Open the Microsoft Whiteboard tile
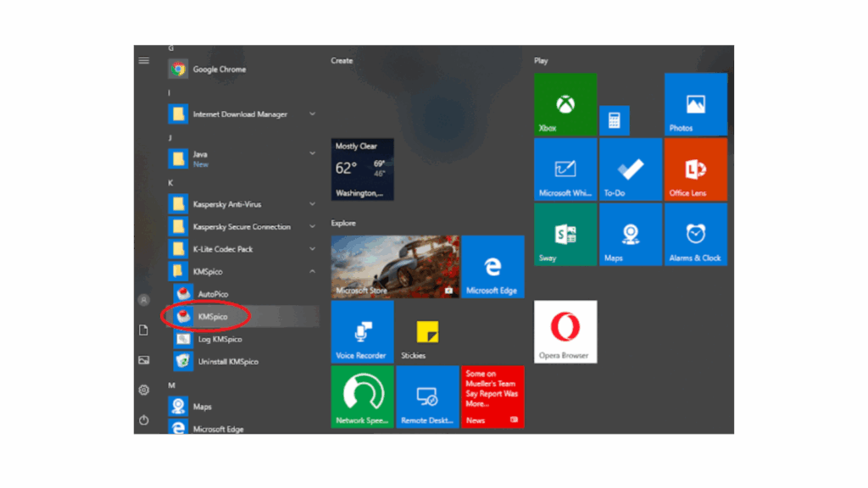The image size is (868, 488). click(565, 169)
